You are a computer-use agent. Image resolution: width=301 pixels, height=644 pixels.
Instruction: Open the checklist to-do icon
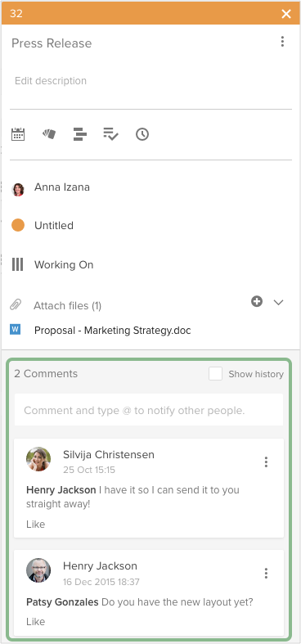111,134
